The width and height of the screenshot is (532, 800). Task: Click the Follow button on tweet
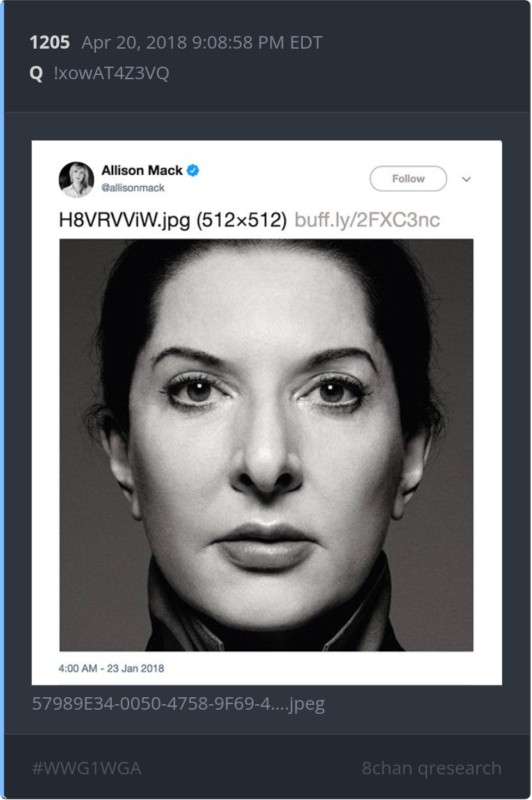408,178
